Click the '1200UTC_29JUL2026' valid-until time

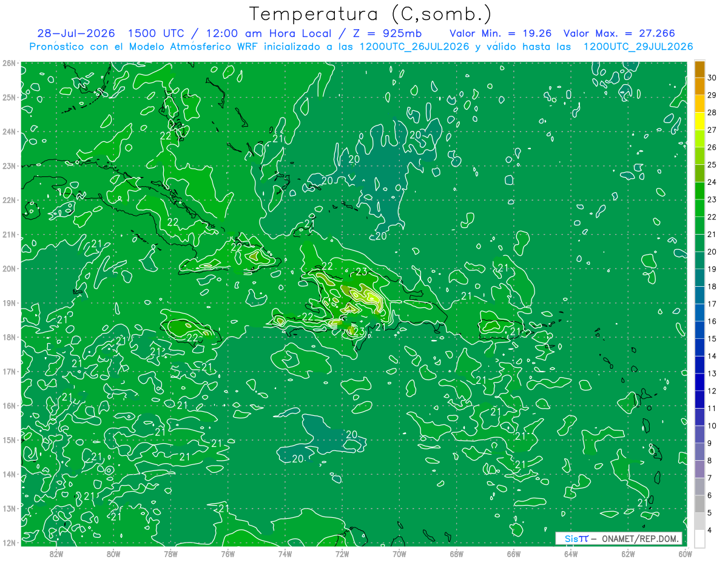[x=638, y=47]
